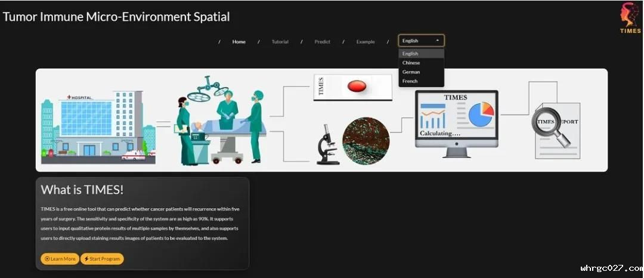Screen dimensions: 644x278
Task: Choose Chinese from language list
Action: (421, 63)
